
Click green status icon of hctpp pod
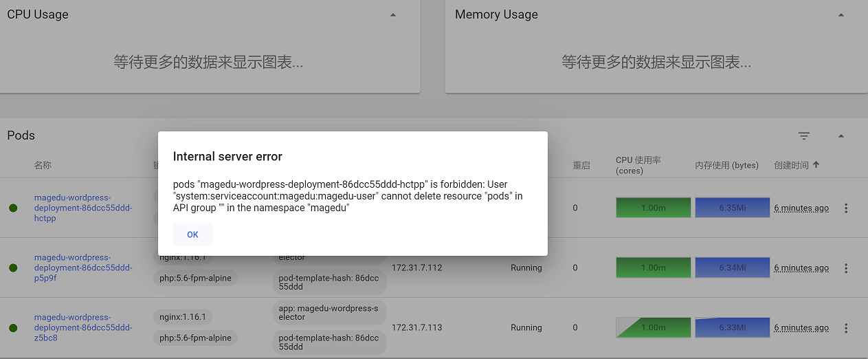(13, 208)
